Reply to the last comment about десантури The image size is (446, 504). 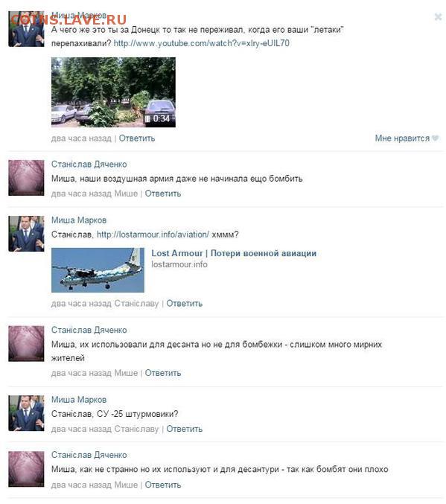pos(163,485)
